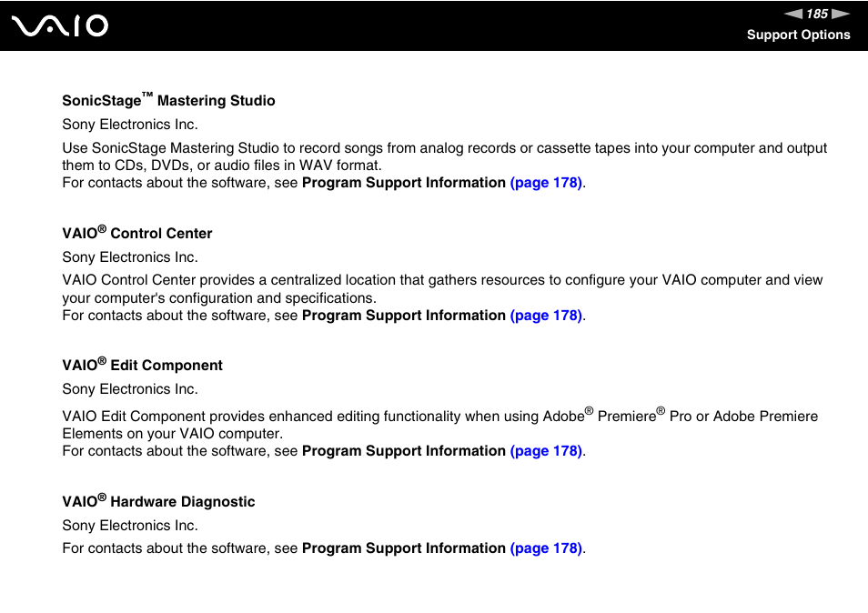Click Program Support Information text under Control Center
The width and height of the screenshot is (868, 613).
404,316
